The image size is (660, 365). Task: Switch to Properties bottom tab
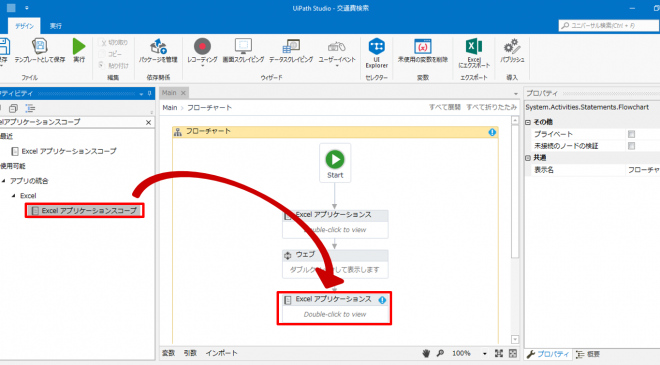click(548, 354)
